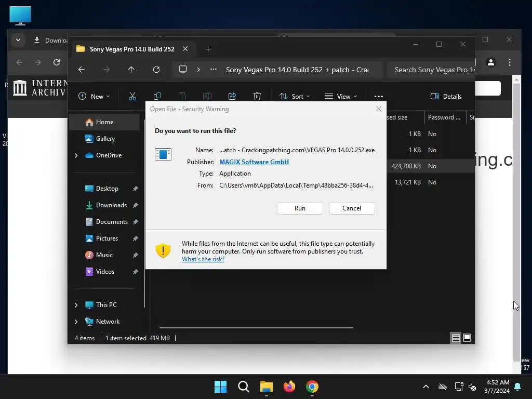The height and width of the screenshot is (399, 532).
Task: Click the Paste clipboard icon
Action: [182, 96]
